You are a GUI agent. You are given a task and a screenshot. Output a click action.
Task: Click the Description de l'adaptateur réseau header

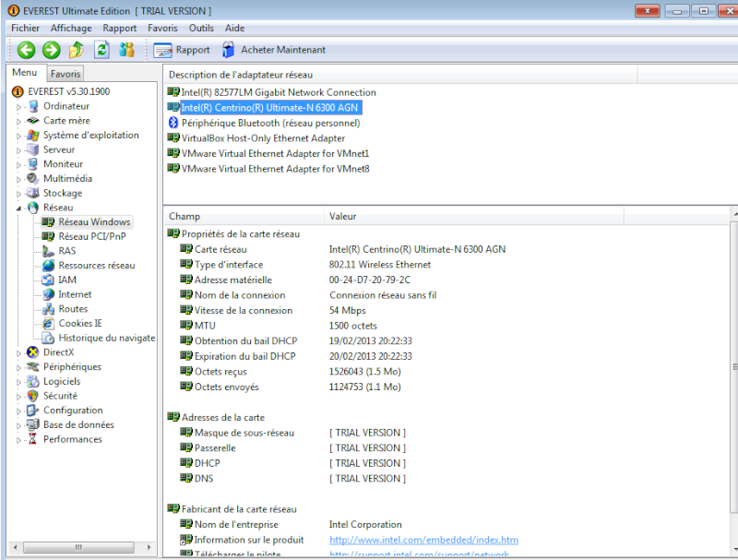(x=400, y=75)
